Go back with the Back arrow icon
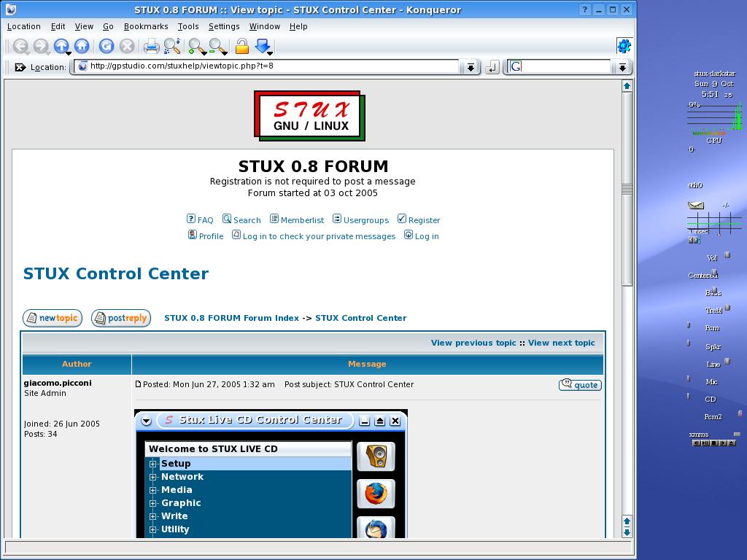This screenshot has width=747, height=560. 20,46
